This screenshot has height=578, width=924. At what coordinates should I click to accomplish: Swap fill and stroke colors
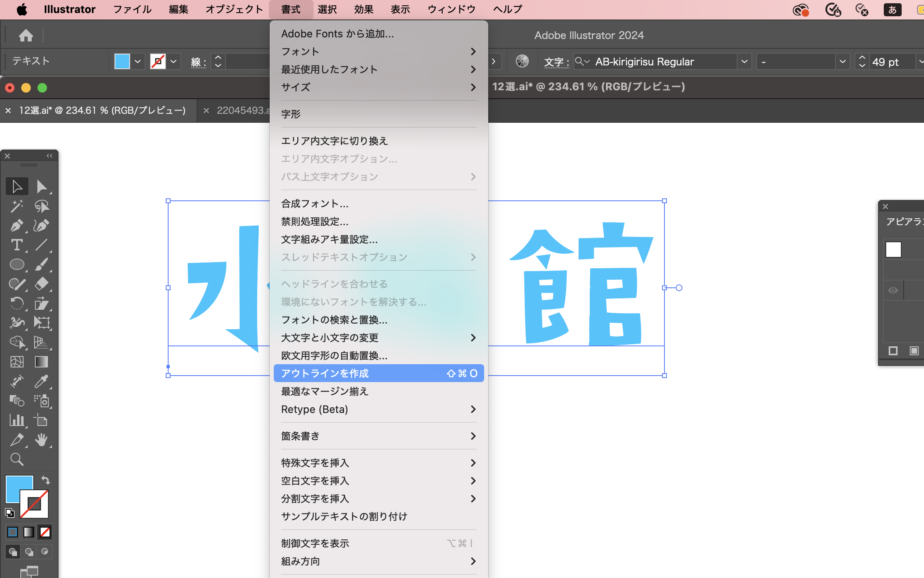pyautogui.click(x=46, y=480)
